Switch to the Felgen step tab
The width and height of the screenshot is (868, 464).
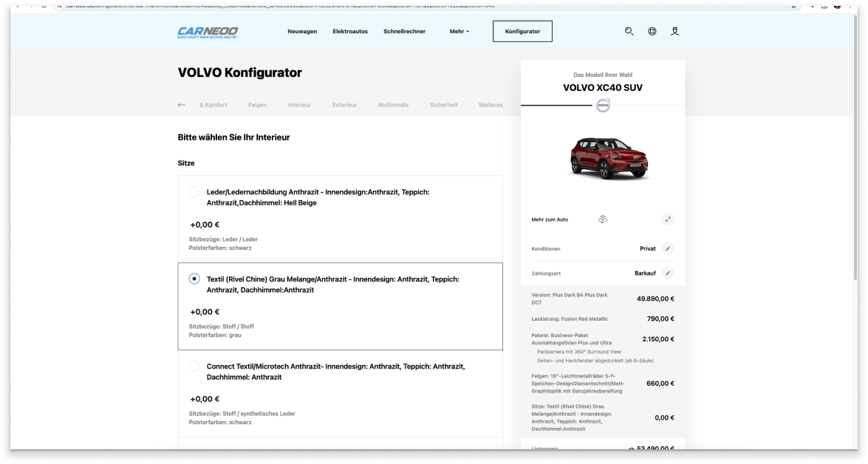pos(257,105)
